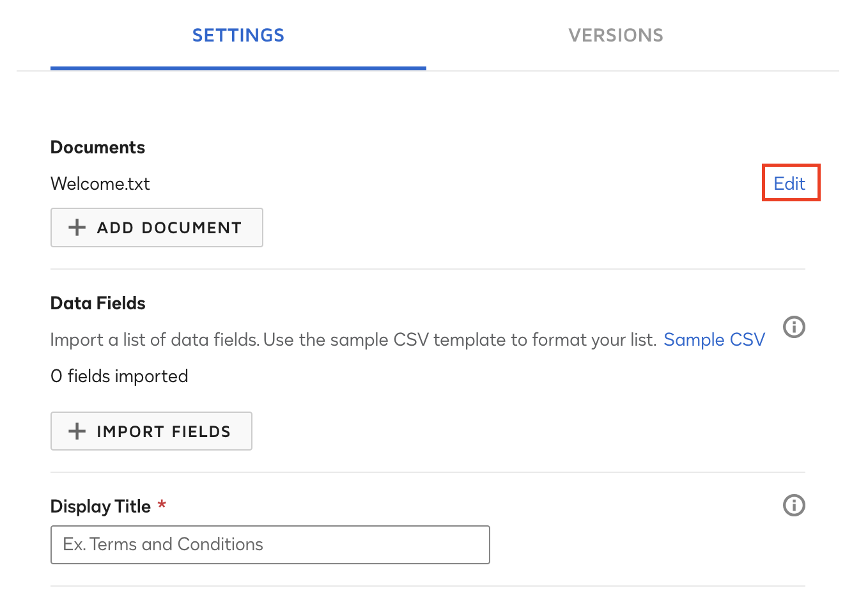This screenshot has height=602, width=868.
Task: Click the 0 fields imported text
Action: (119, 376)
